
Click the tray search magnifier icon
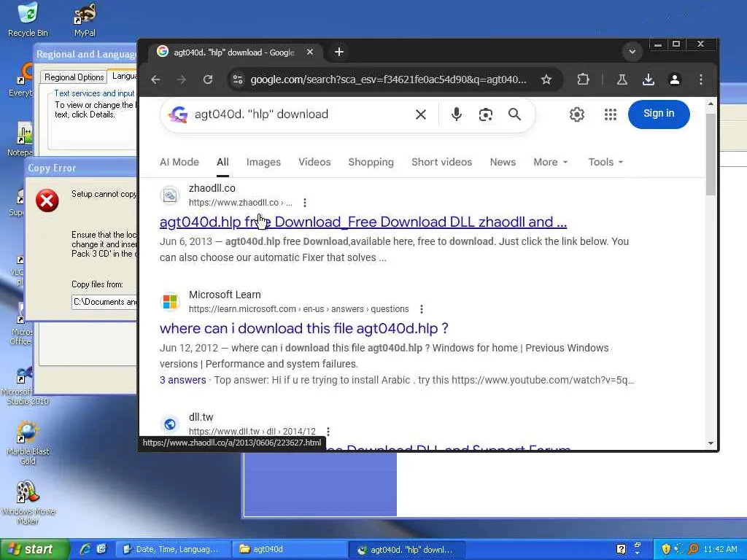(693, 550)
